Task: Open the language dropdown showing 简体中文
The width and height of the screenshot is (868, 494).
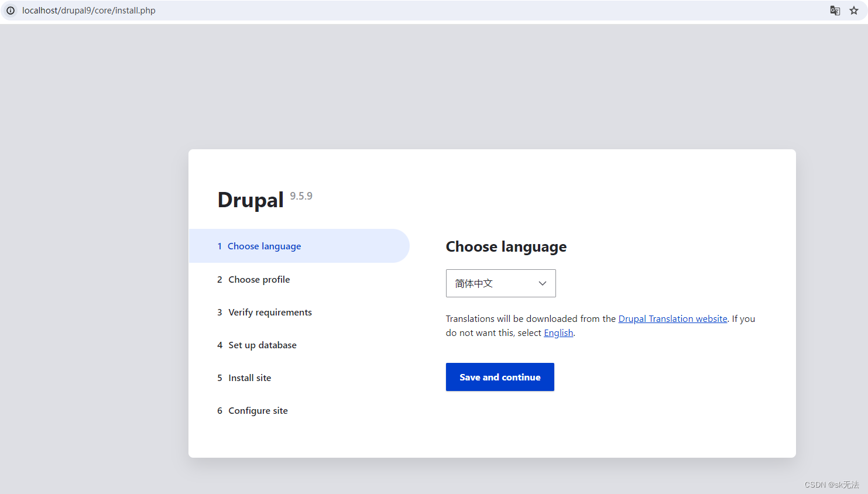Action: (x=500, y=283)
